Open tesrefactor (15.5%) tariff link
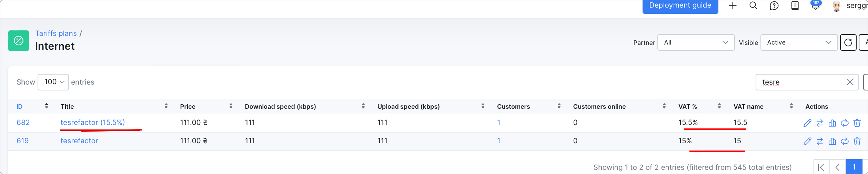Screen dimensions: 868x174 [93, 123]
